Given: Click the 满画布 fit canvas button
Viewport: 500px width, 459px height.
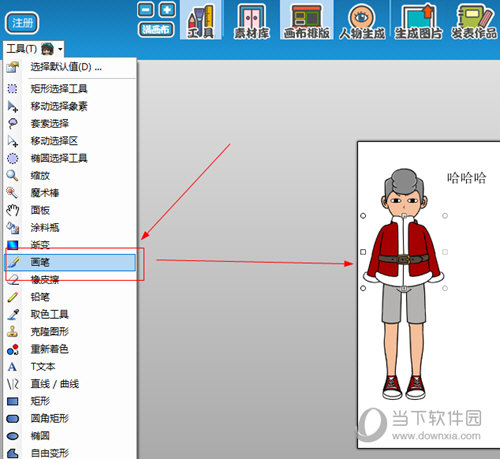Looking at the screenshot, I should pyautogui.click(x=156, y=30).
